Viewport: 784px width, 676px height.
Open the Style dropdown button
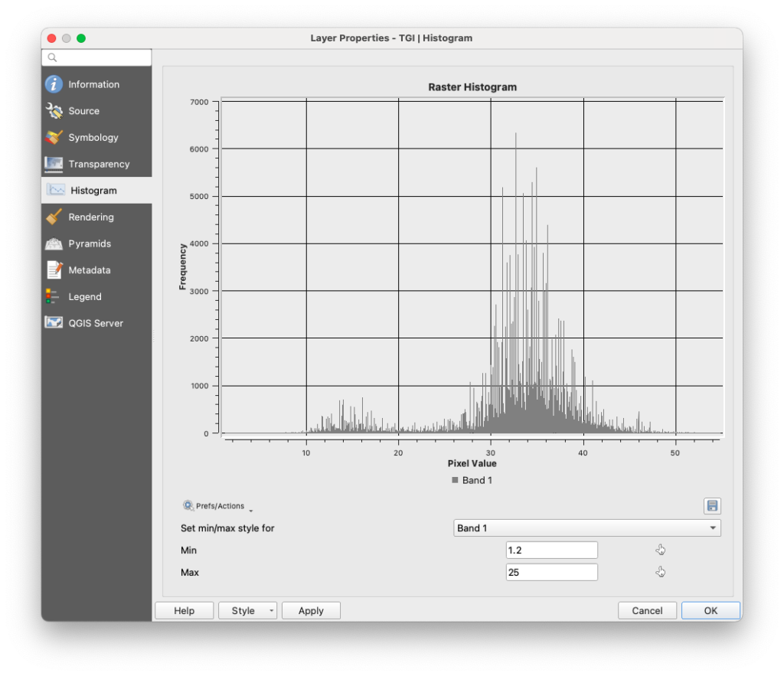248,611
